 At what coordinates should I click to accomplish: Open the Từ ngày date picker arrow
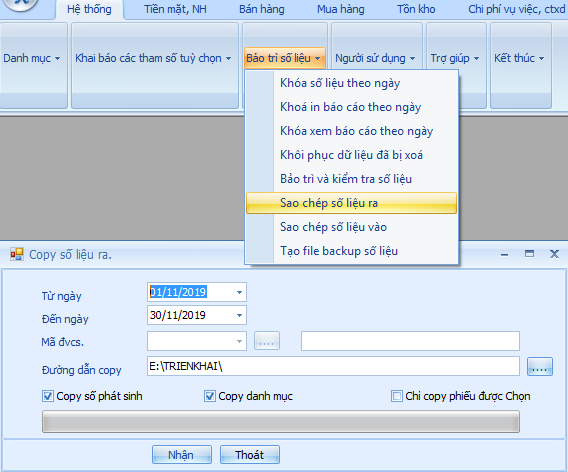coord(239,292)
